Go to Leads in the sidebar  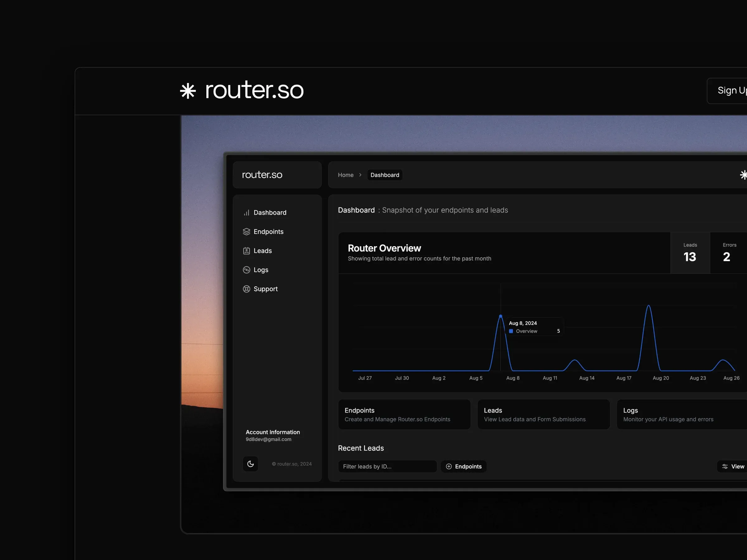(263, 251)
